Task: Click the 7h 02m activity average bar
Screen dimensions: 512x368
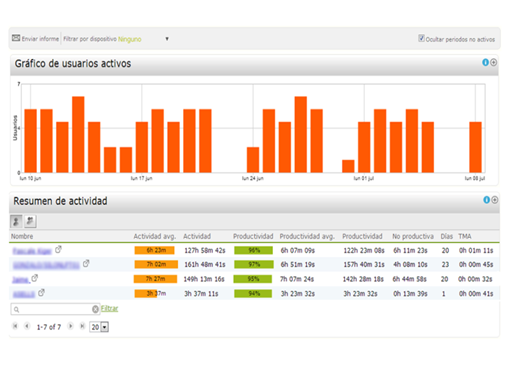Action: (155, 264)
